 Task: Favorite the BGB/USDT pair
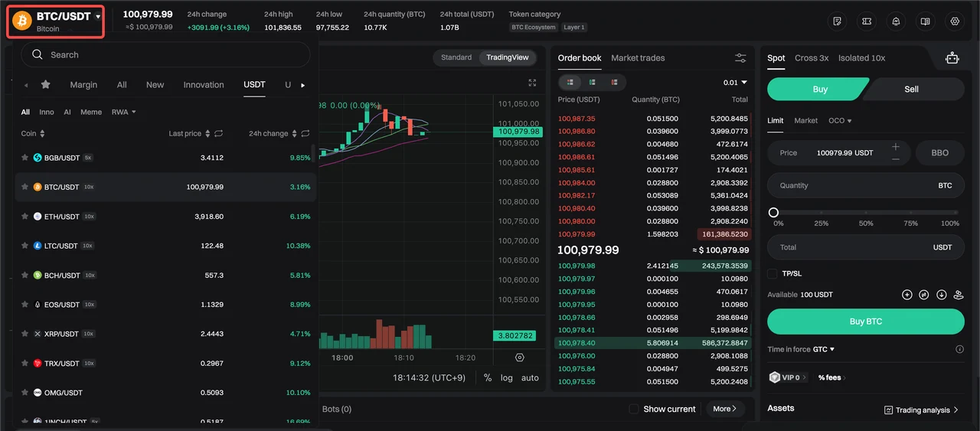pos(25,158)
